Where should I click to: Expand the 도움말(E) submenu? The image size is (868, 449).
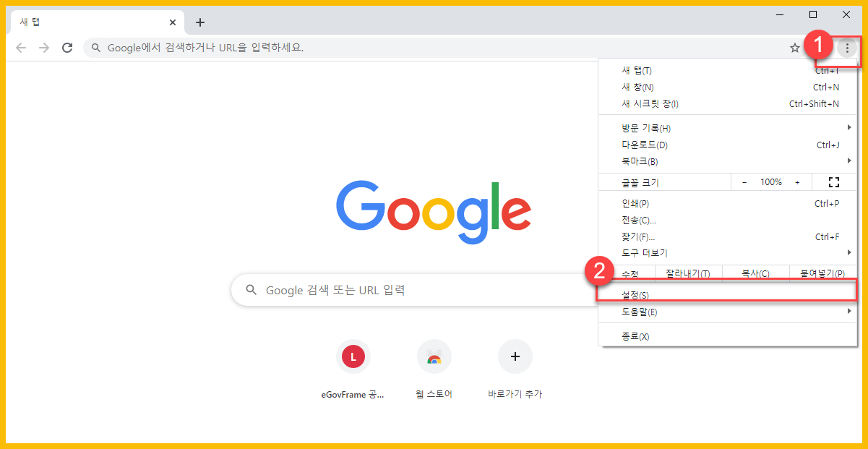[728, 312]
